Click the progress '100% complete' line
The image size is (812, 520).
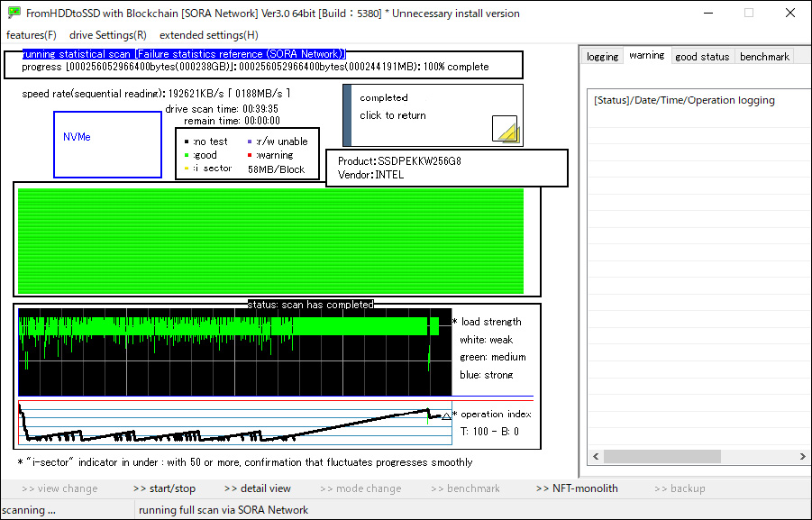(x=255, y=67)
